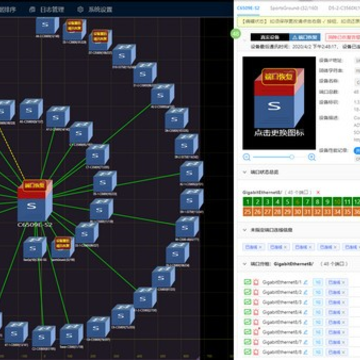Select port 10 in status overview
The height and width of the screenshot is (360, 360).
tap(337, 202)
